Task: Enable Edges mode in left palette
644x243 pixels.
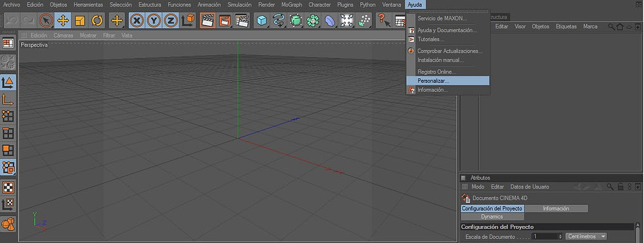Action: tap(8, 133)
